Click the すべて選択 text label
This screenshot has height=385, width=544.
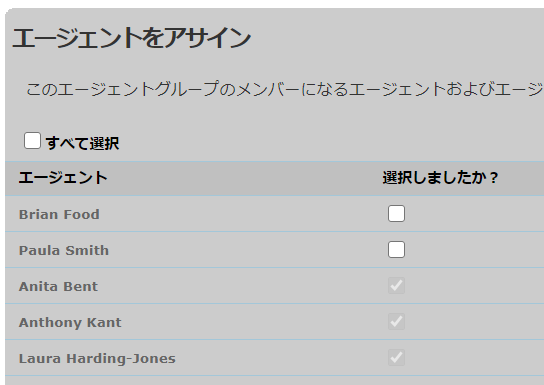pyautogui.click(x=83, y=143)
